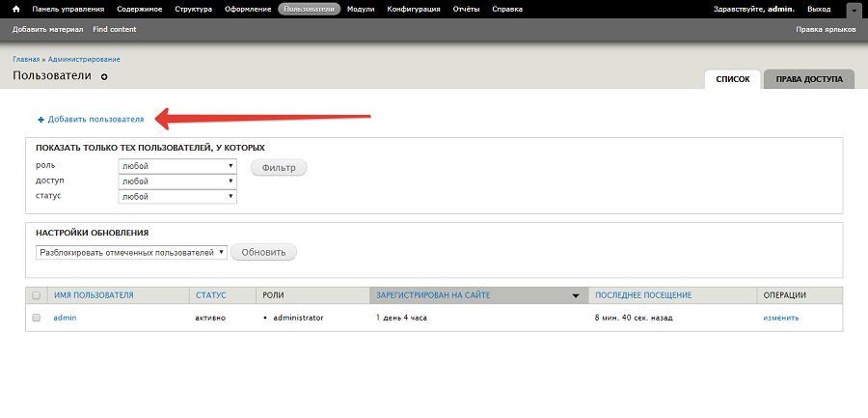The height and width of the screenshot is (418, 868).
Task: Select the Пользователи menu item
Action: click(309, 10)
